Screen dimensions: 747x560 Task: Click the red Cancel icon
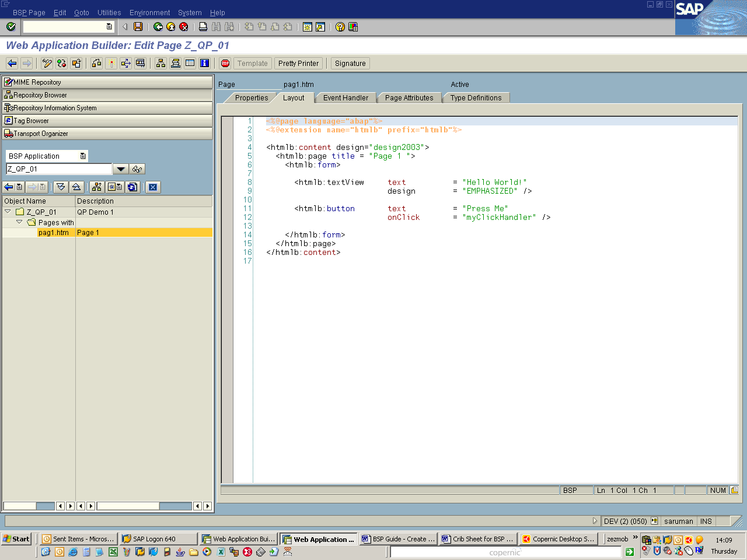(x=184, y=27)
